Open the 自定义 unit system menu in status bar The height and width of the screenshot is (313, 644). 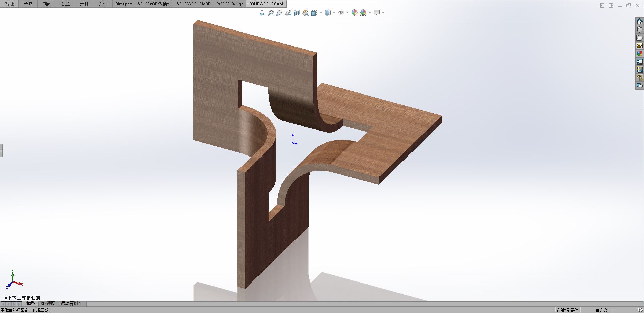(604, 310)
